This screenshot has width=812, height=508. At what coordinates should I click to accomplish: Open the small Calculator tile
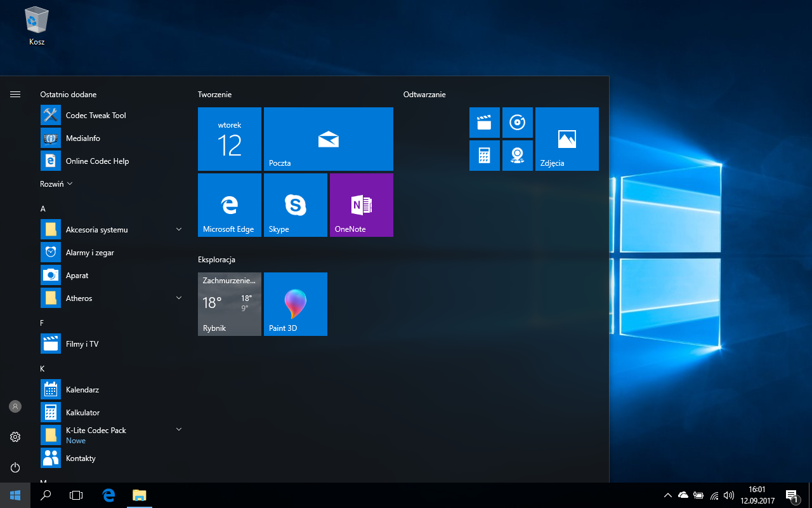pyautogui.click(x=484, y=156)
